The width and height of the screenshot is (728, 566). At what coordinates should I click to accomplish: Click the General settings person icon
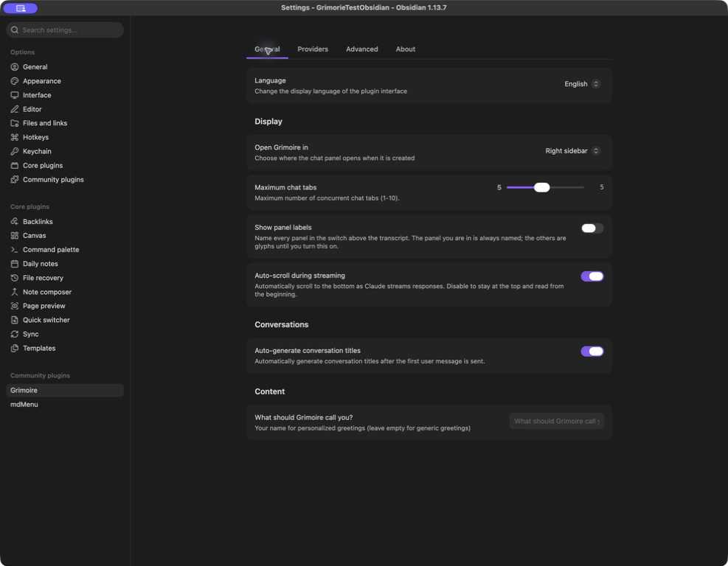15,67
